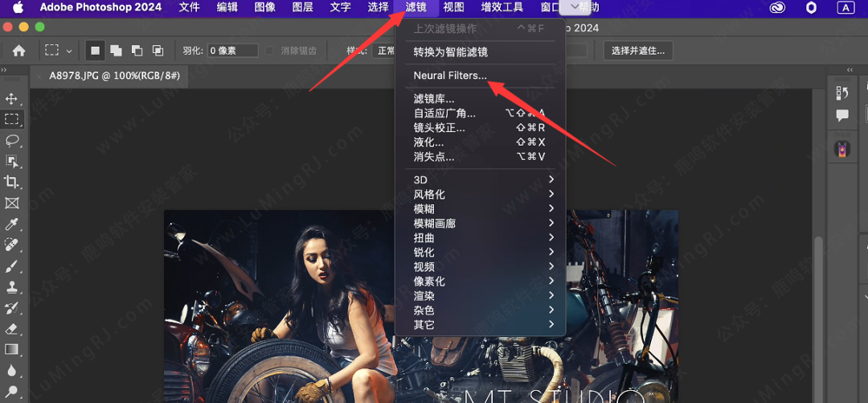Select the Move tool
This screenshot has width=868, height=403.
[11, 99]
